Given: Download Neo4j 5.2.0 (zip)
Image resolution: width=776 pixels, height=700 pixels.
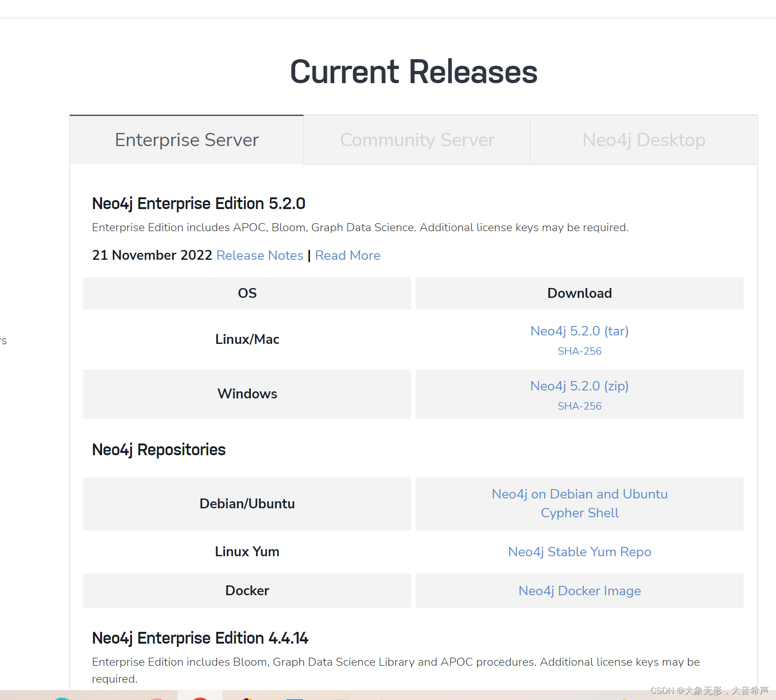Looking at the screenshot, I should pos(579,386).
